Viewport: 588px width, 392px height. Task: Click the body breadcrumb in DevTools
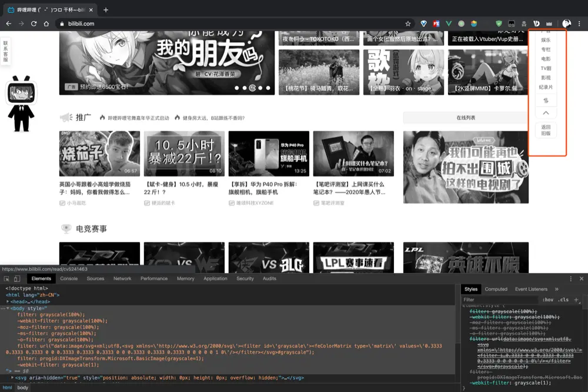pos(22,387)
